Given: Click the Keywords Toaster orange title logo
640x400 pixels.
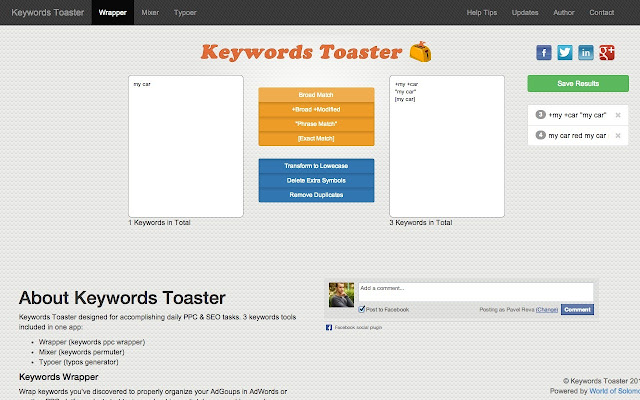Looking at the screenshot, I should [x=302, y=52].
